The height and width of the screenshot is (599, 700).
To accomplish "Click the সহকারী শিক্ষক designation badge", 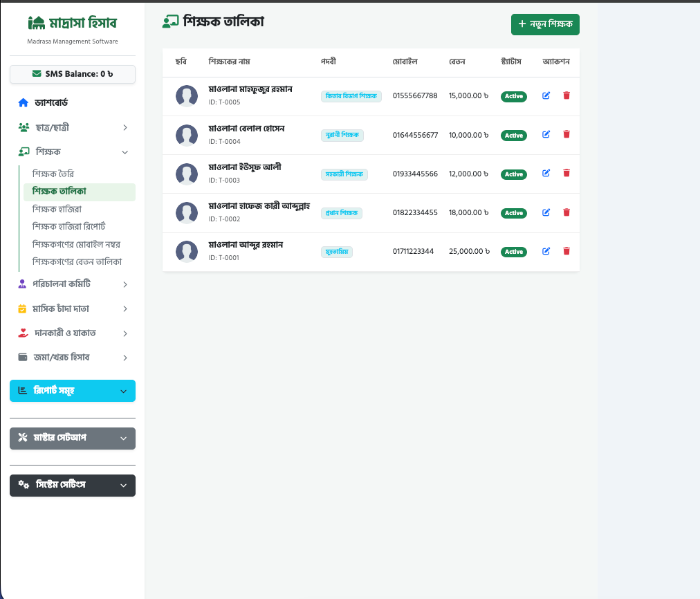I will coord(344,174).
